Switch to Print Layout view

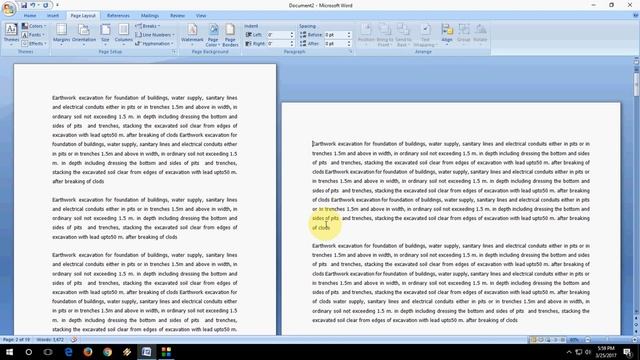533,340
